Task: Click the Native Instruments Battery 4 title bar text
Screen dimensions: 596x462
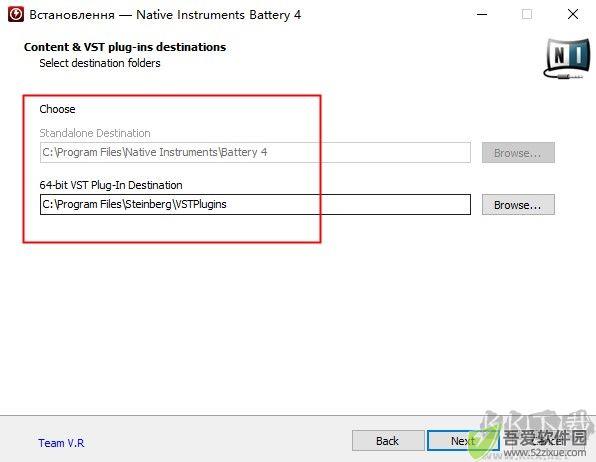Action: click(x=219, y=15)
